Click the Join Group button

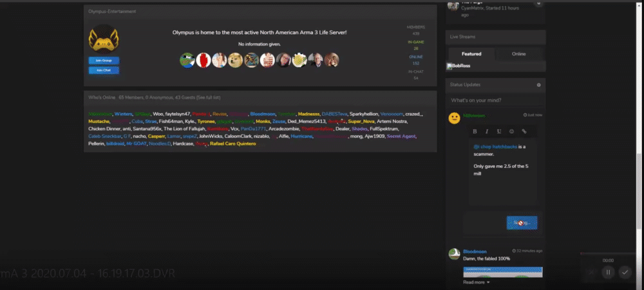pyautogui.click(x=104, y=61)
